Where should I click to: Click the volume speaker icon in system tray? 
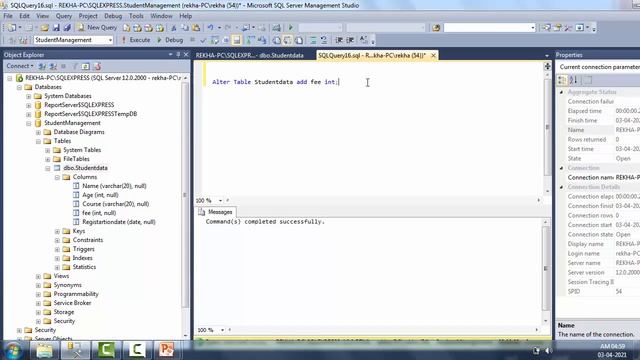tap(549, 351)
